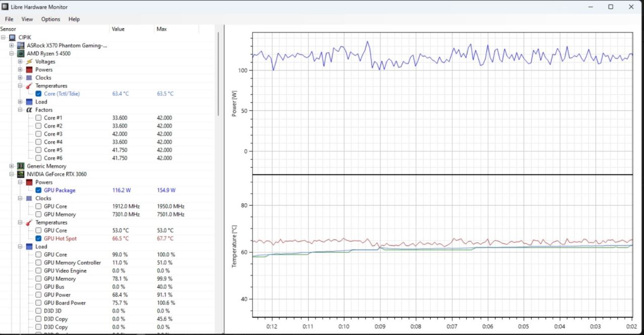The width and height of the screenshot is (644, 335).
Task: Check the Core #2 factor checkbox
Action: pyautogui.click(x=38, y=126)
